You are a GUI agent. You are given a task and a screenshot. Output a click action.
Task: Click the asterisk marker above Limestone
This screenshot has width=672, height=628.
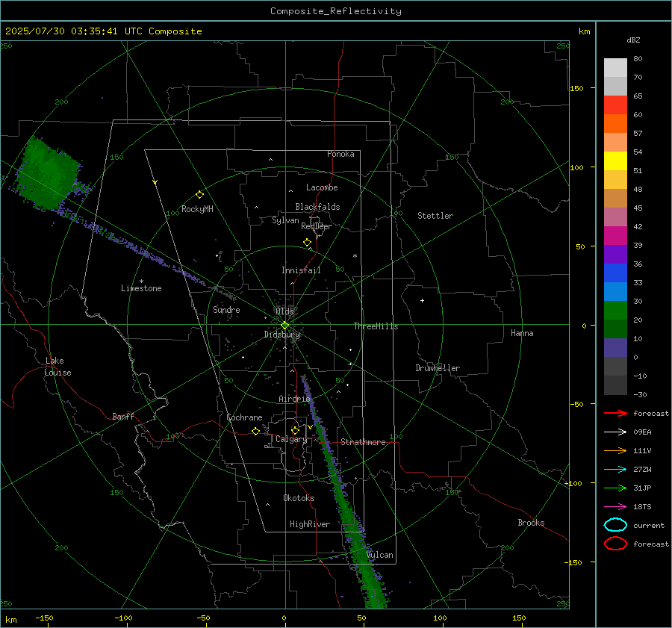(141, 282)
